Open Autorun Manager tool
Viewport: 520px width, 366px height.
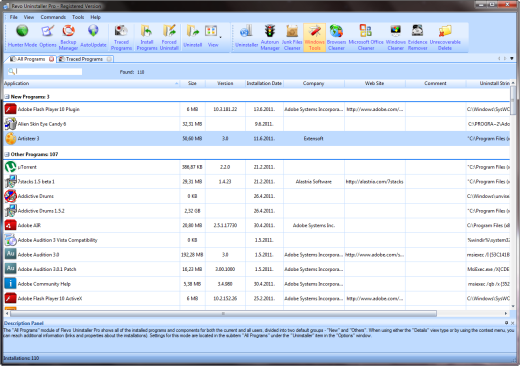click(270, 37)
